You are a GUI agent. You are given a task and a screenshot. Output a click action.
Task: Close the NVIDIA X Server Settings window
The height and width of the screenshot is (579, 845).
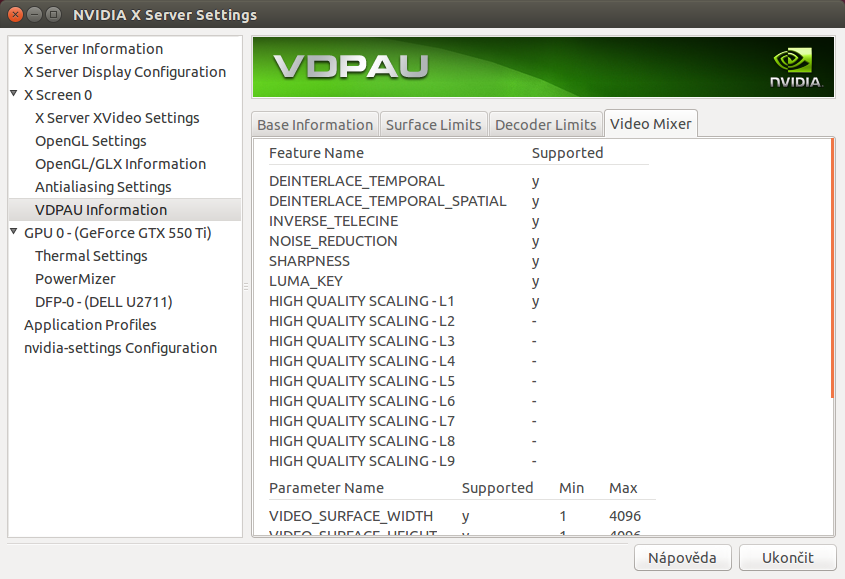point(16,15)
